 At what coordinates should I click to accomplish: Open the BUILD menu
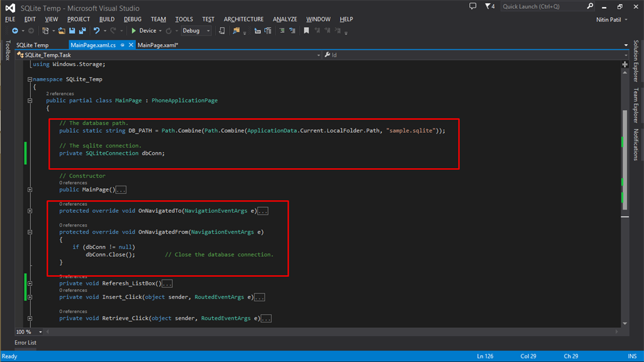click(x=107, y=20)
